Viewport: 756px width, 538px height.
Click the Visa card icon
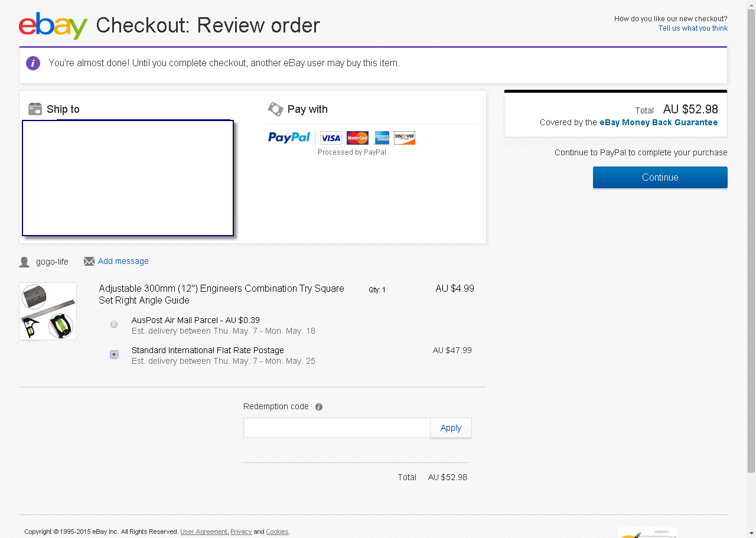(x=331, y=138)
